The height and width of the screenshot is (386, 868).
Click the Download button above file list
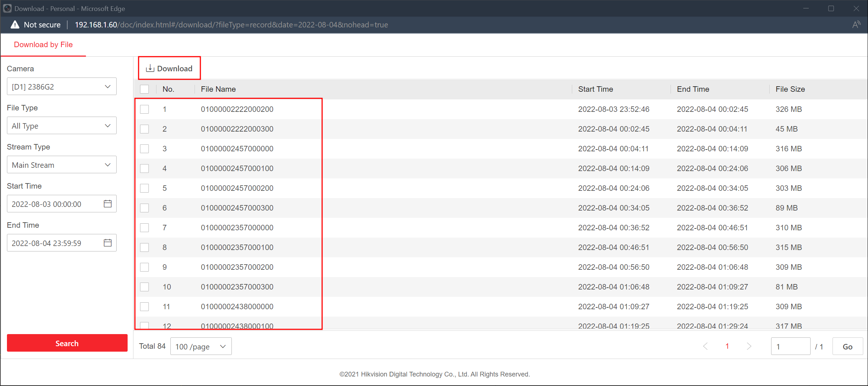click(169, 68)
